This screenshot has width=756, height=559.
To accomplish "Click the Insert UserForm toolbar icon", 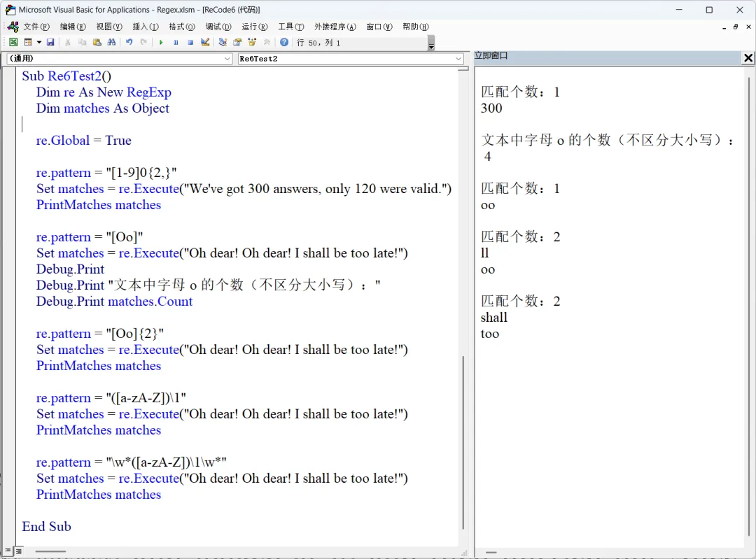I will (x=28, y=43).
